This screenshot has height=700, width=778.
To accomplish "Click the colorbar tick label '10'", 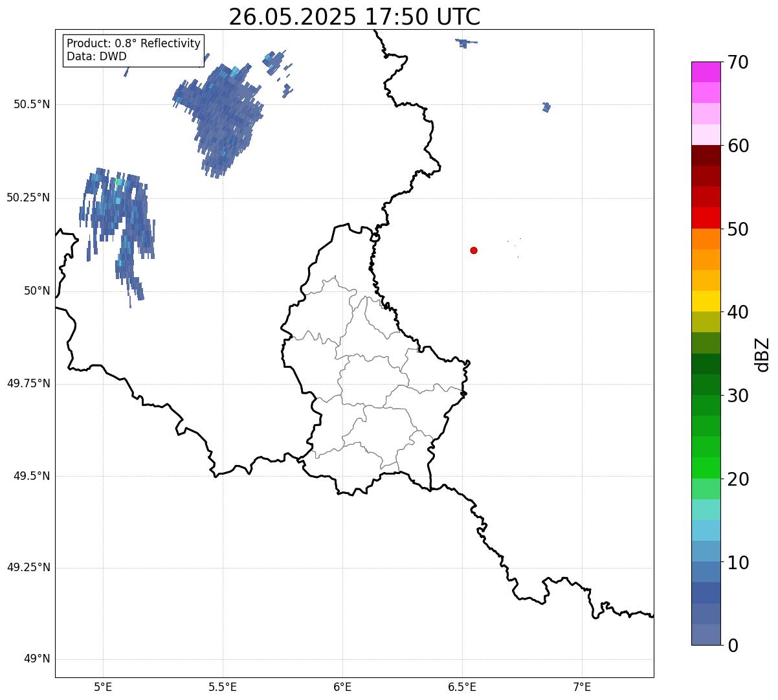I will (x=738, y=563).
